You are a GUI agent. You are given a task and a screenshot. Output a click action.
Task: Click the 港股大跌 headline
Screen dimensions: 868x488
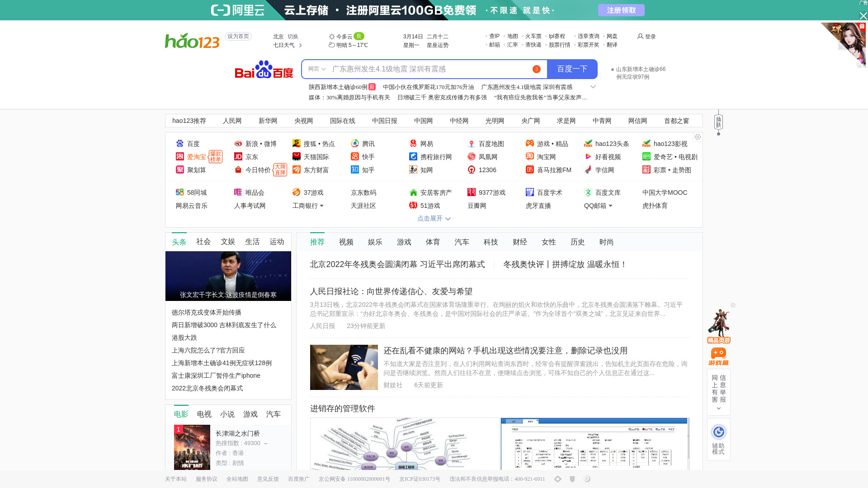pos(184,338)
